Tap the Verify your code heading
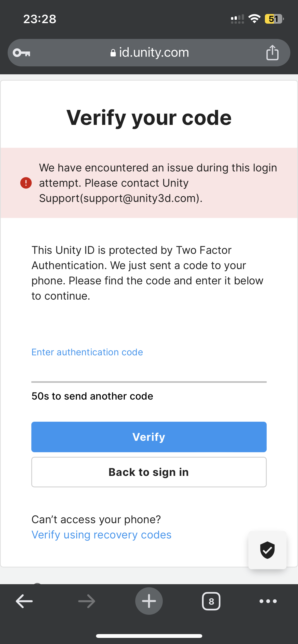 point(149,118)
